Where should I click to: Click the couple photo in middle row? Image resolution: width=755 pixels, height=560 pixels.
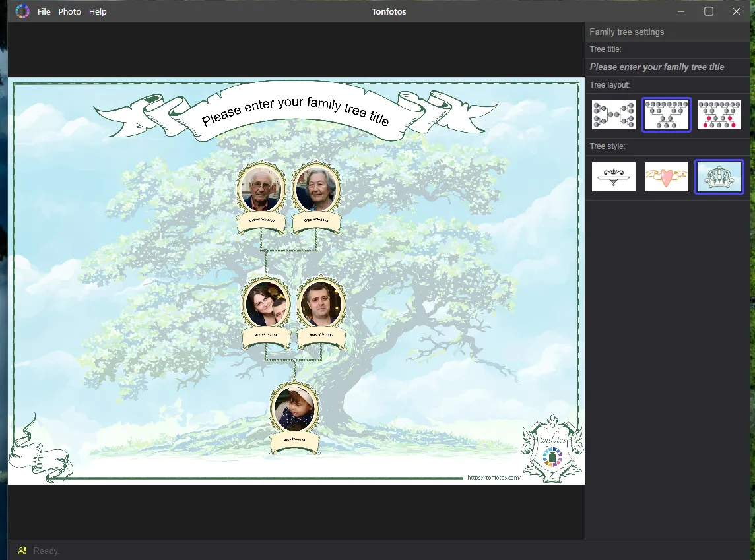266,304
